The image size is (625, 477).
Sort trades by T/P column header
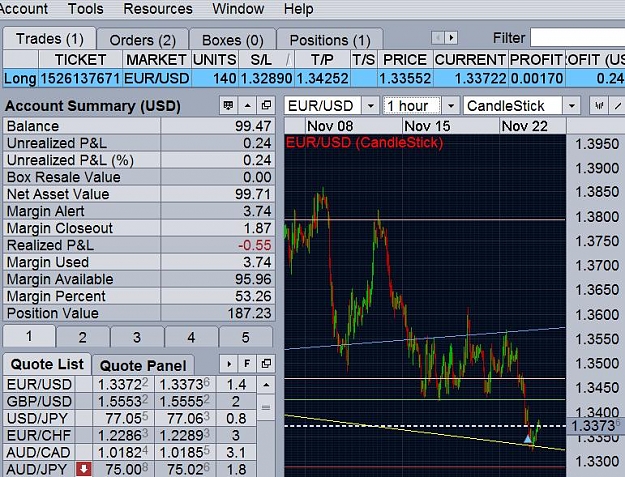(322, 60)
